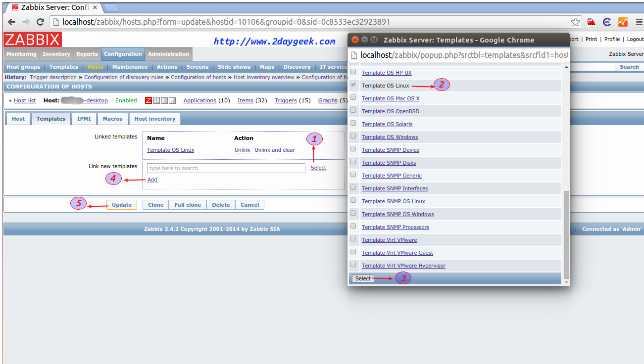Check the Template SNMP Device checkbox
Screen dimensions: 644x364
coord(353,149)
